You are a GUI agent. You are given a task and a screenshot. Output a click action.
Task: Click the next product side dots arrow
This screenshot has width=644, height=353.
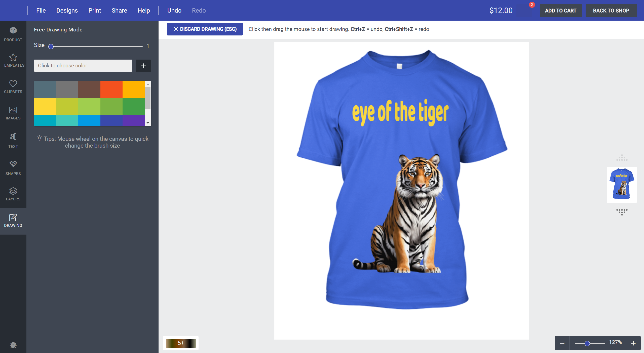622,212
